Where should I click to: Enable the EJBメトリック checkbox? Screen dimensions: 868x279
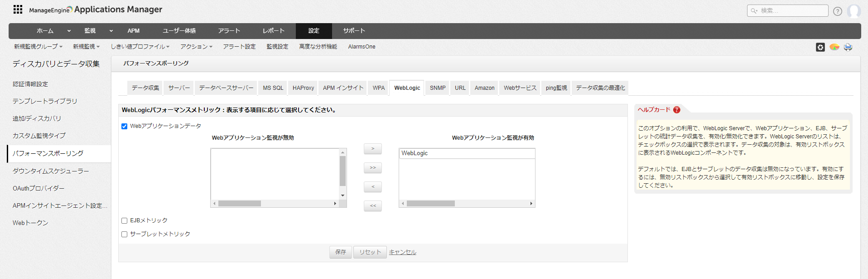point(124,221)
